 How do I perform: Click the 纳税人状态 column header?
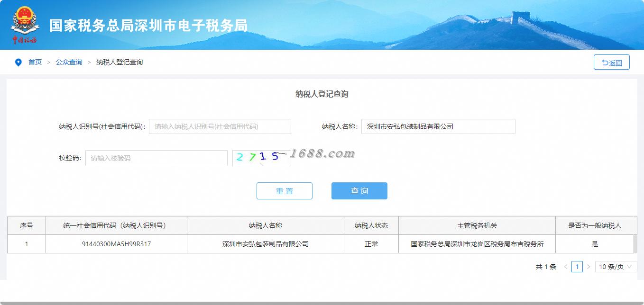tap(371, 225)
